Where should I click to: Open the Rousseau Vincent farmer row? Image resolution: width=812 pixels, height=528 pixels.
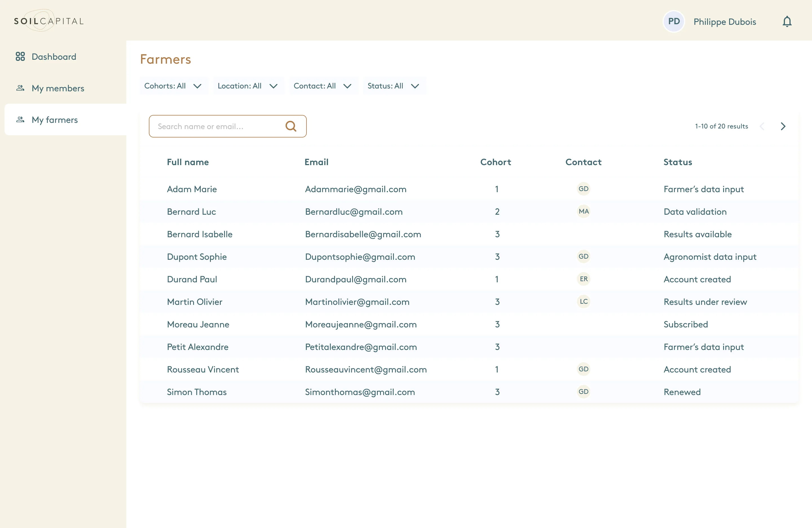coord(469,369)
